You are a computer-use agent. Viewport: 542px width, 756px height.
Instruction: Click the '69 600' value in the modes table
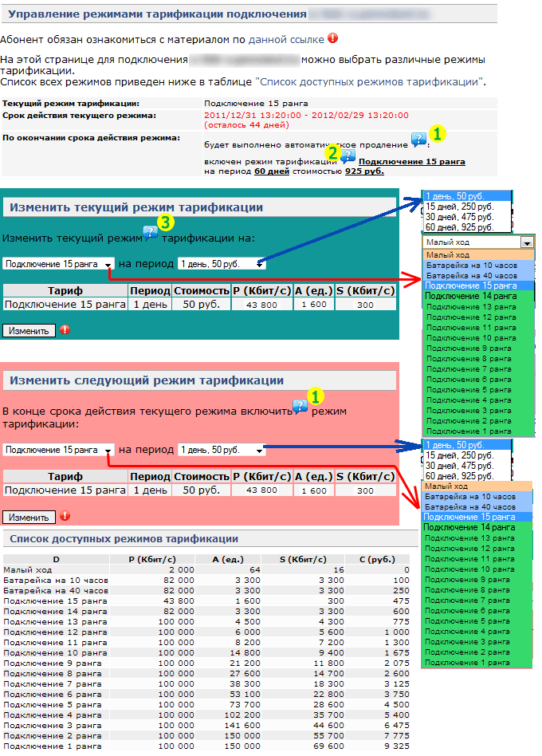328,746
